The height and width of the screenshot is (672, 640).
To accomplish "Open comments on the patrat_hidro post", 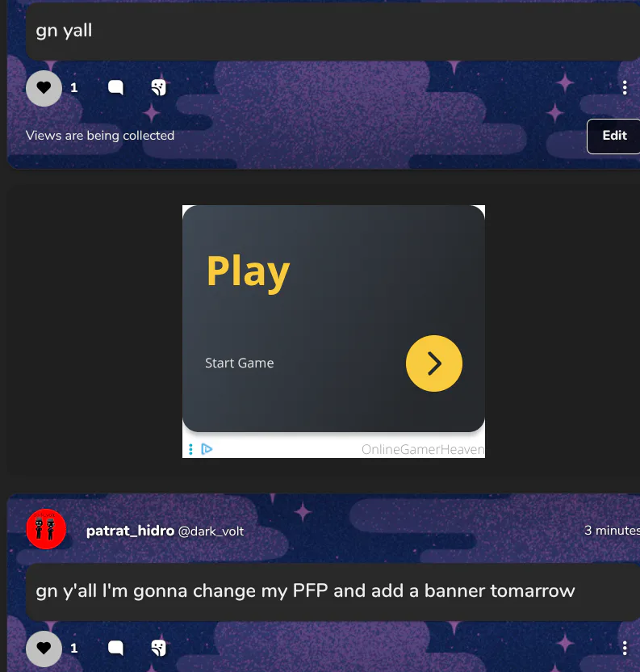I will click(x=115, y=648).
